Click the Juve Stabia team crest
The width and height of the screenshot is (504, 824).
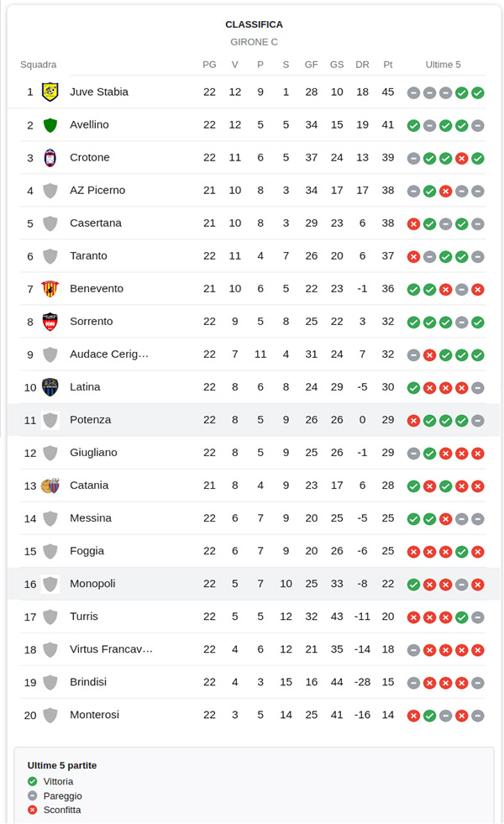click(50, 92)
